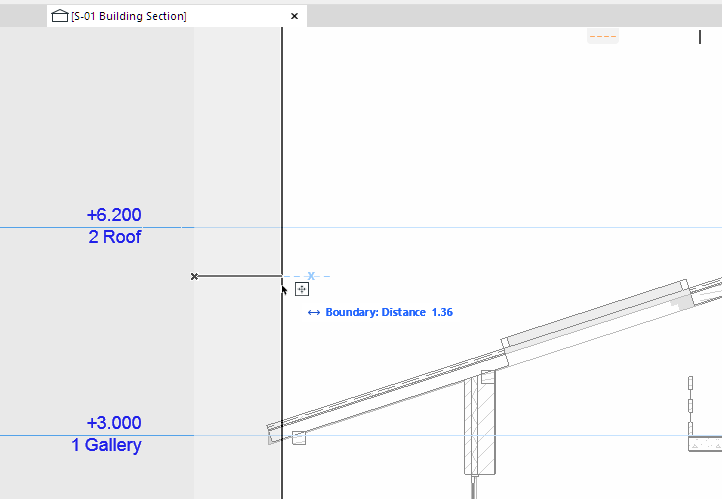Click the light blue X snap point
Image resolution: width=722 pixels, height=499 pixels.
point(311,276)
